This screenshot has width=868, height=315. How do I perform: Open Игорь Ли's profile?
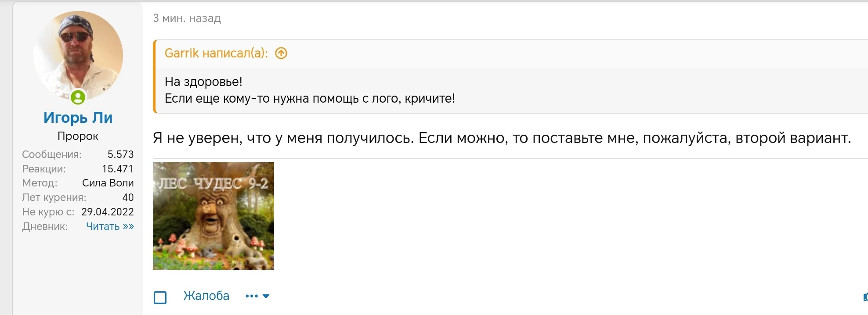[x=78, y=118]
